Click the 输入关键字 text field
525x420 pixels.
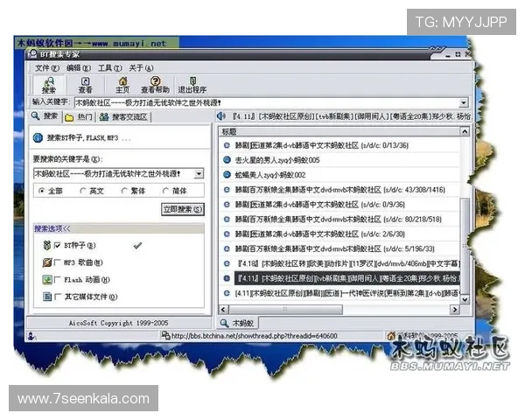[x=267, y=103]
